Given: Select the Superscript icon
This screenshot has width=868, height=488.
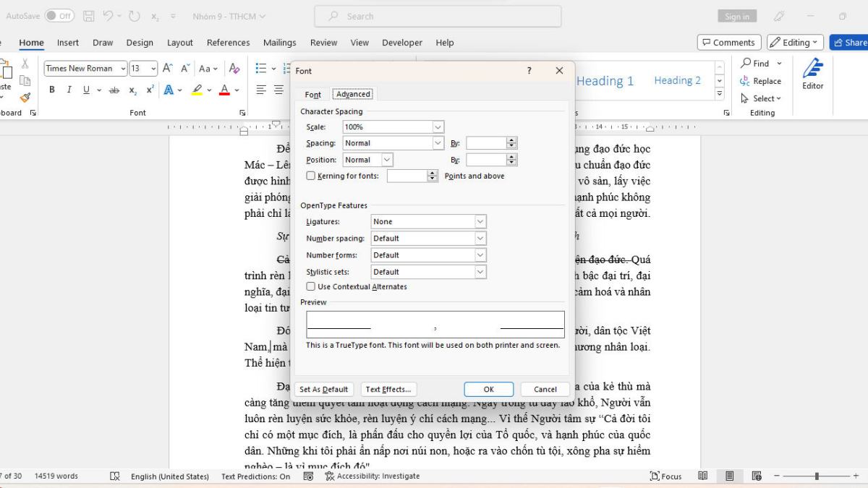Looking at the screenshot, I should click(x=149, y=89).
